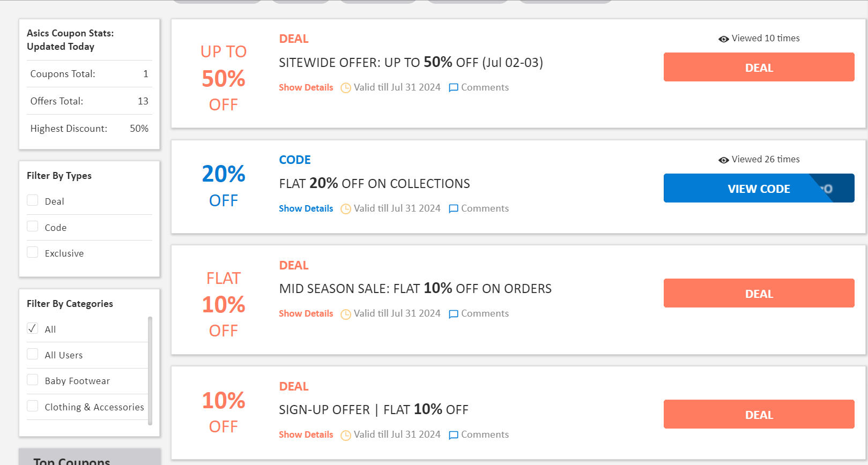Image resolution: width=868 pixels, height=465 pixels.
Task: Select the Baby Footwear category
Action: pos(32,380)
